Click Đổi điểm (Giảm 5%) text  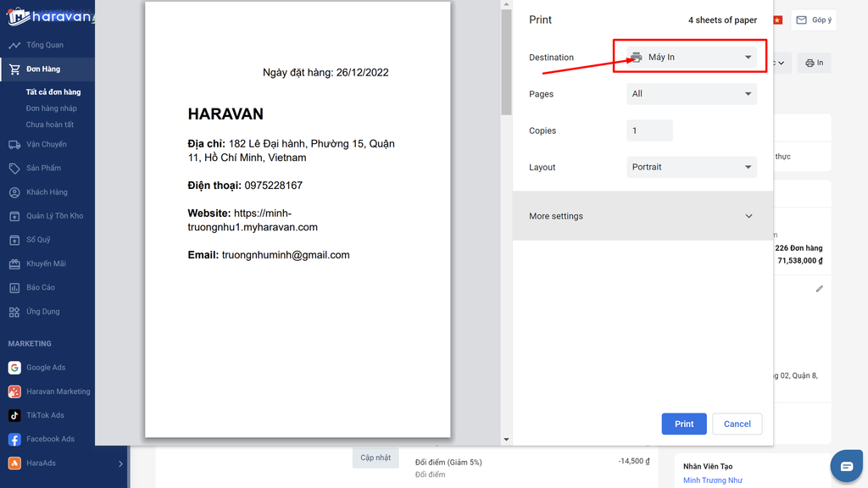448,462
